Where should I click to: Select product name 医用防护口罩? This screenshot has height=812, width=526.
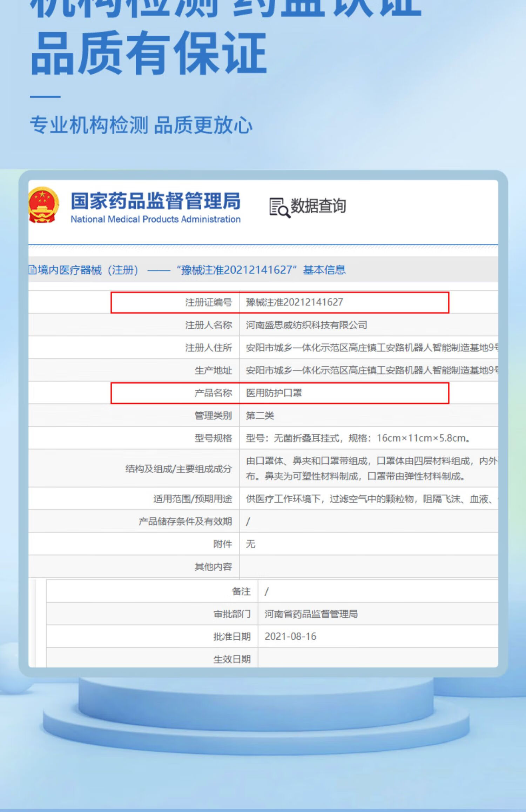(274, 393)
